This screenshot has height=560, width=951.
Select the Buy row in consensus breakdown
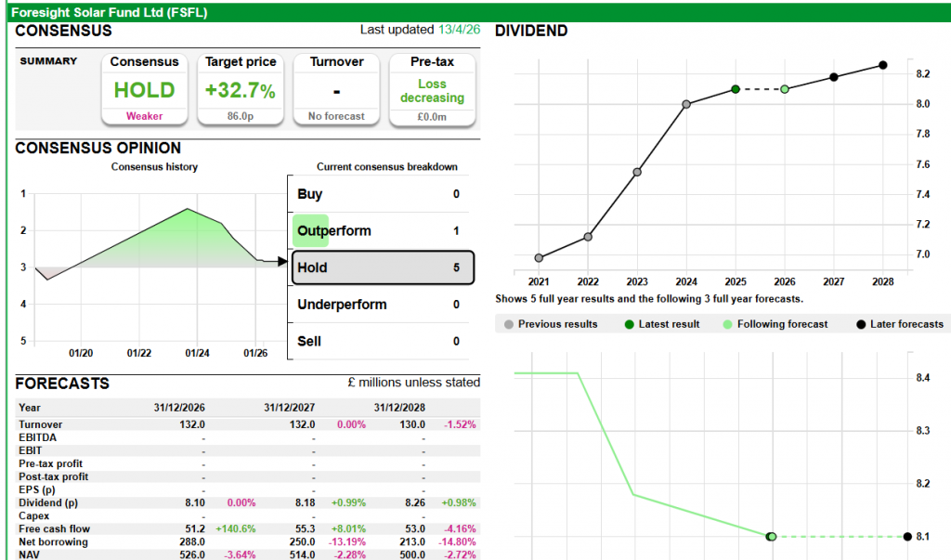381,194
